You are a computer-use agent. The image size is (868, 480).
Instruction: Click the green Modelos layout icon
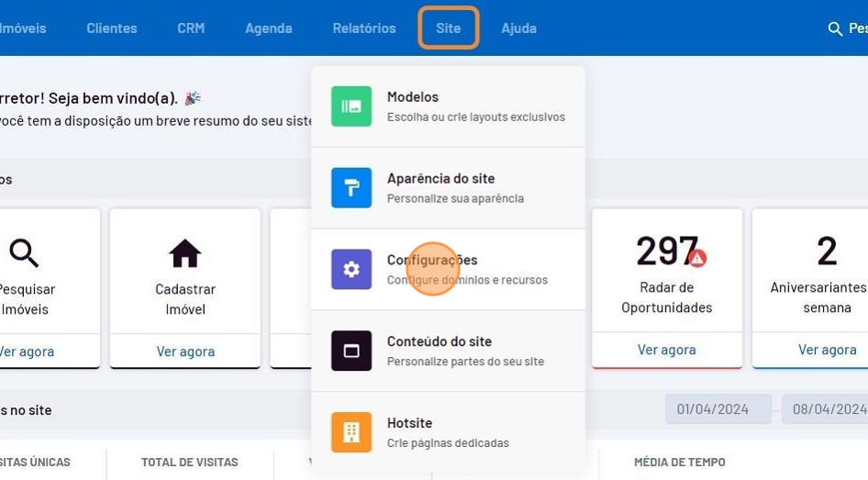pos(351,106)
